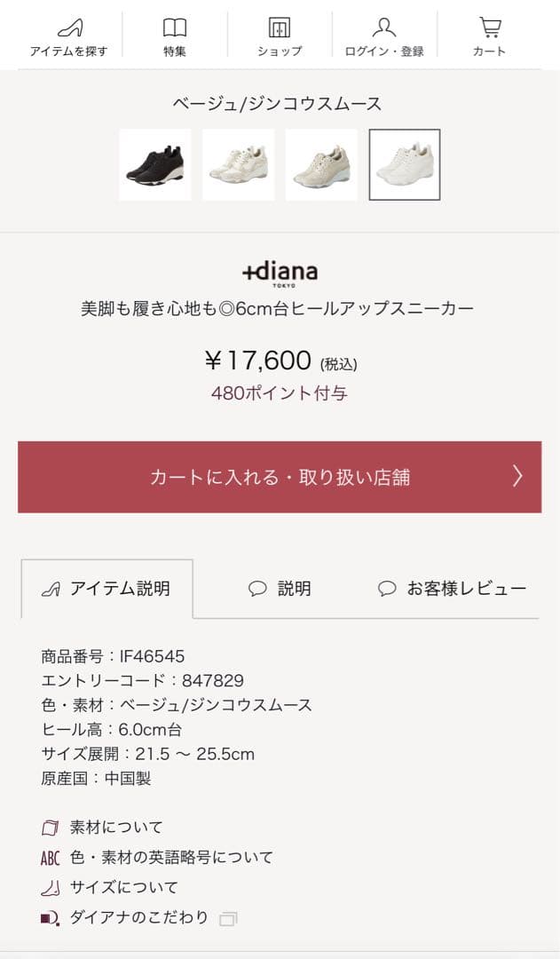
Task: Open the サイズについて link
Action: pyautogui.click(x=123, y=887)
